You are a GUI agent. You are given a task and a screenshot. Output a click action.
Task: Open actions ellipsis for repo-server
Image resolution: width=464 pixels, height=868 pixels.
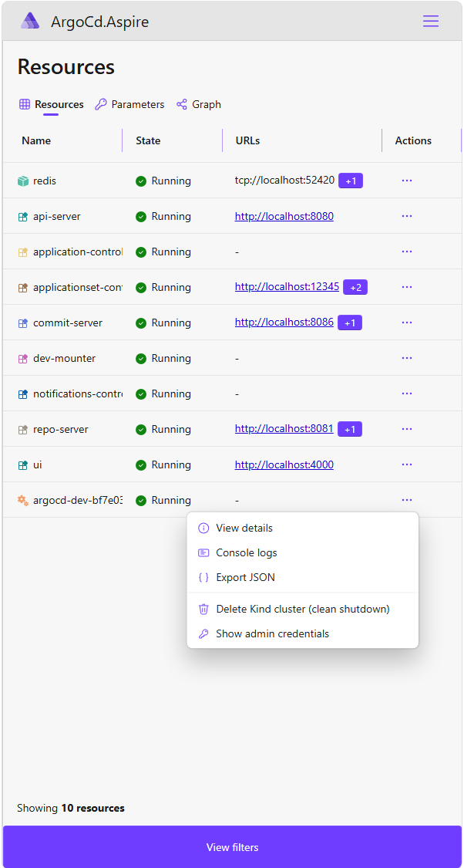[x=407, y=428]
